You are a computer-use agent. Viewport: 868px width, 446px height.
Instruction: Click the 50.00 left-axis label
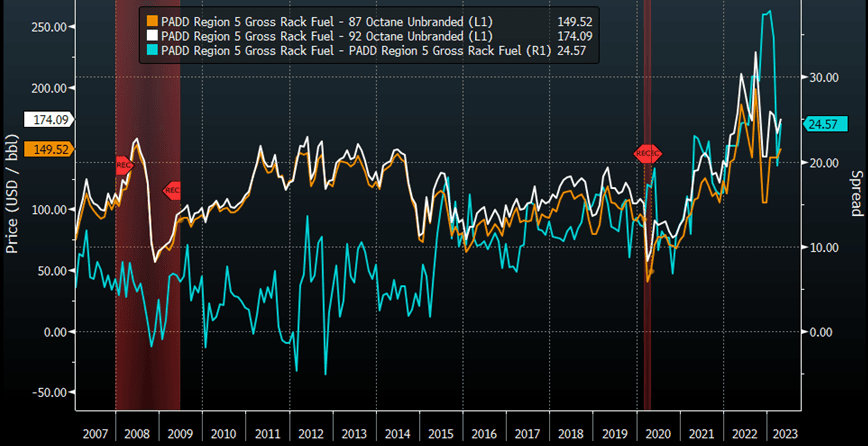pos(51,271)
